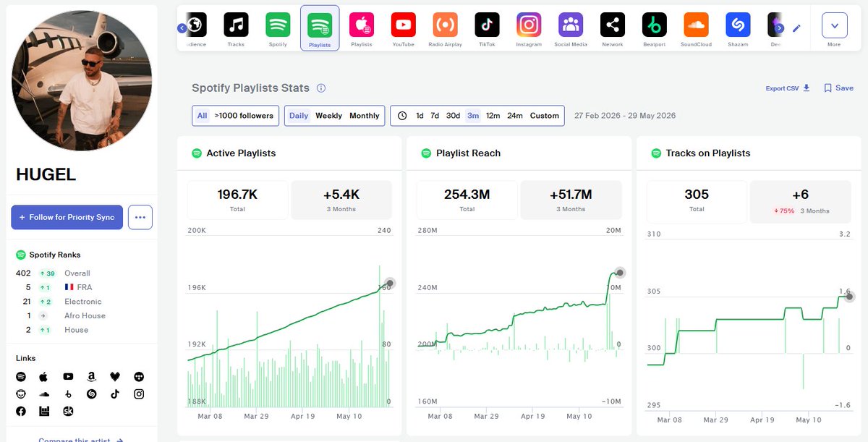Open the Bandsintown link under Links
The width and height of the screenshot is (868, 442).
coord(44,411)
